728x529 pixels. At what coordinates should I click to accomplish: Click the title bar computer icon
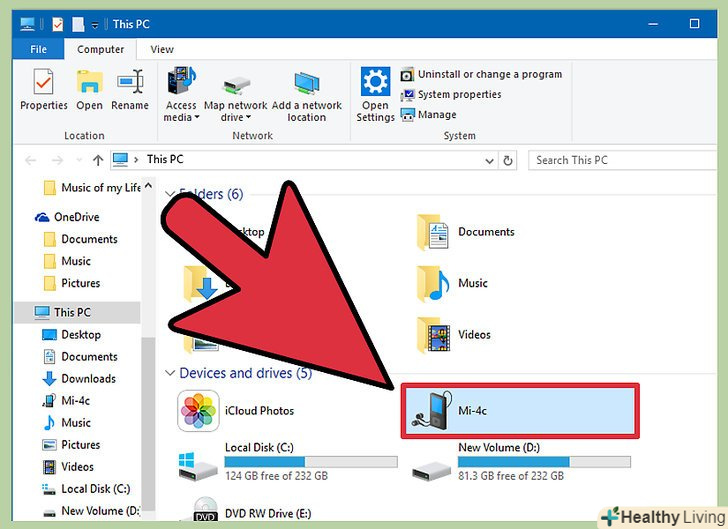(27, 24)
